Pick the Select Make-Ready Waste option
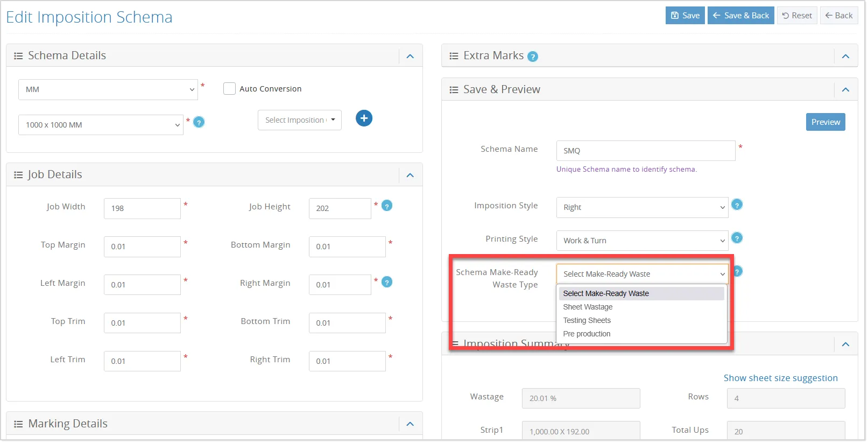 pos(641,293)
